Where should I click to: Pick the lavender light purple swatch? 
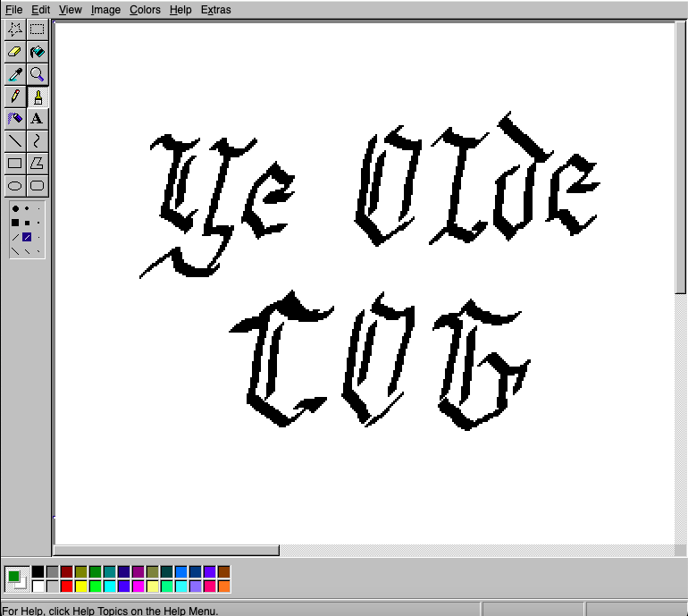196,586
